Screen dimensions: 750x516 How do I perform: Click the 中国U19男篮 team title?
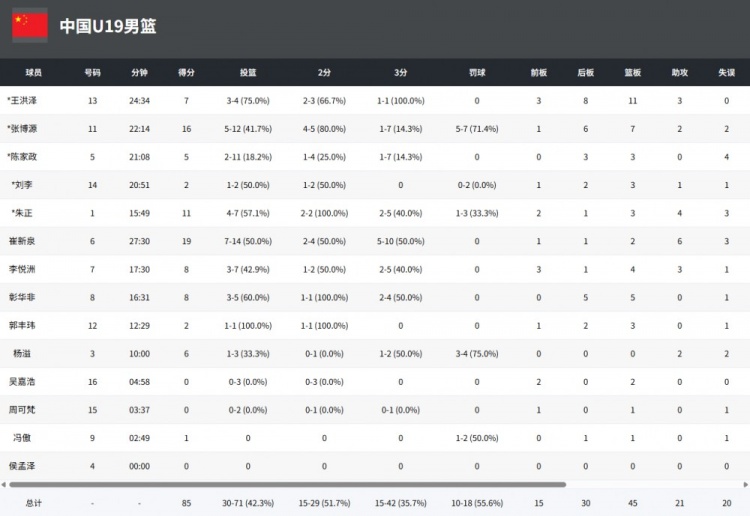(x=107, y=26)
